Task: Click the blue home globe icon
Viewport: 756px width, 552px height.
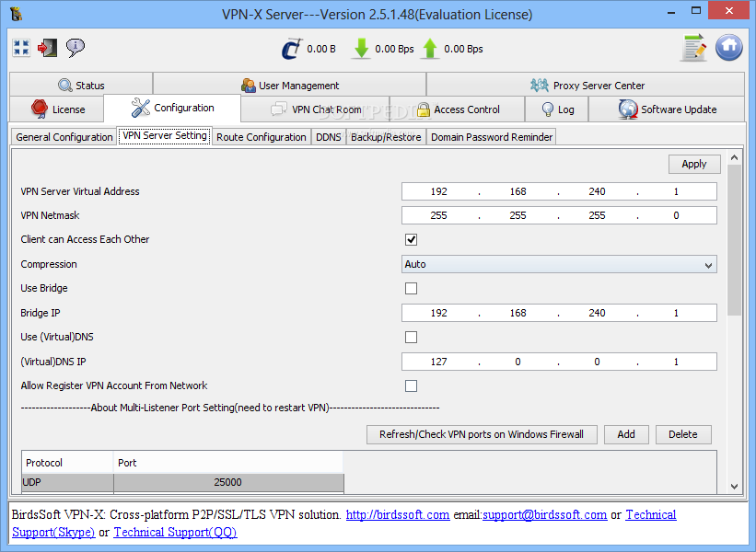Action: coord(729,47)
